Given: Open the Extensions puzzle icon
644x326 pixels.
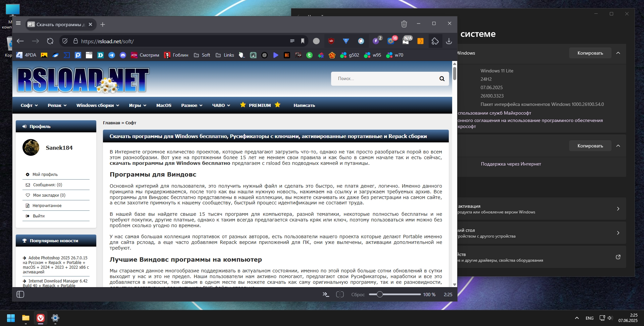Looking at the screenshot, I should [x=435, y=41].
